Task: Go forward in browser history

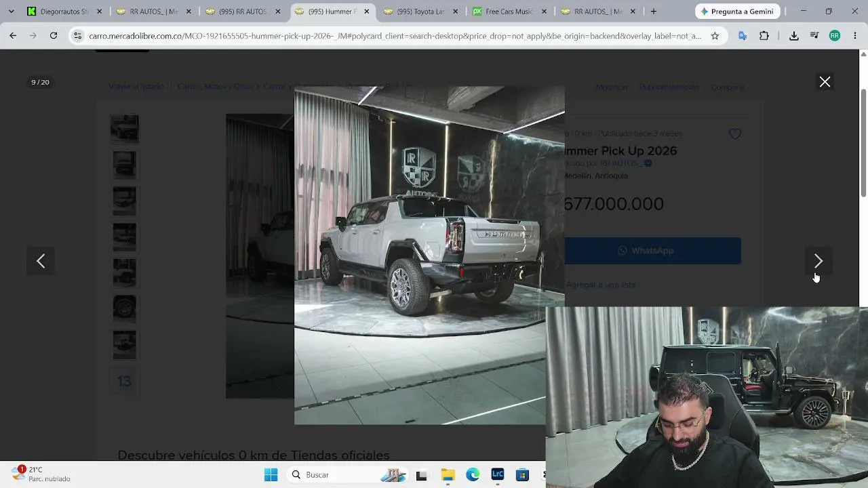Action: pyautogui.click(x=33, y=36)
